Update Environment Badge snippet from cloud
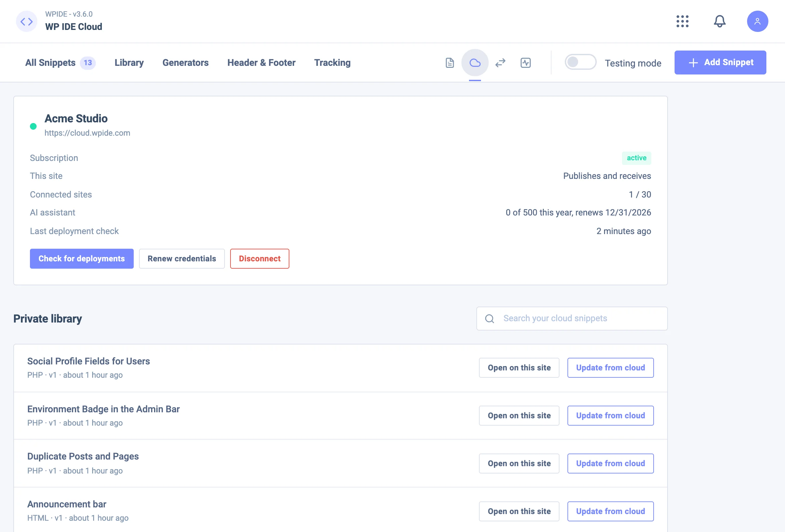 coord(610,416)
